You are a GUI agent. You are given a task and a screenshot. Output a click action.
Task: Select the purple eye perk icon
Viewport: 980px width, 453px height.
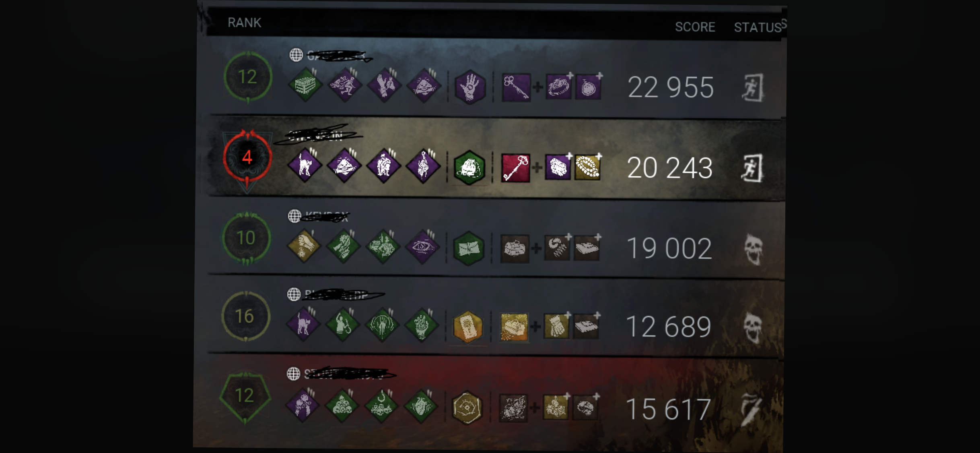pos(422,246)
